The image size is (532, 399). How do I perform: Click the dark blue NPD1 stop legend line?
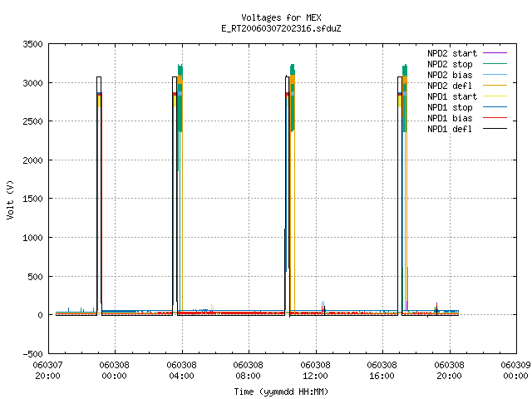pyautogui.click(x=495, y=107)
